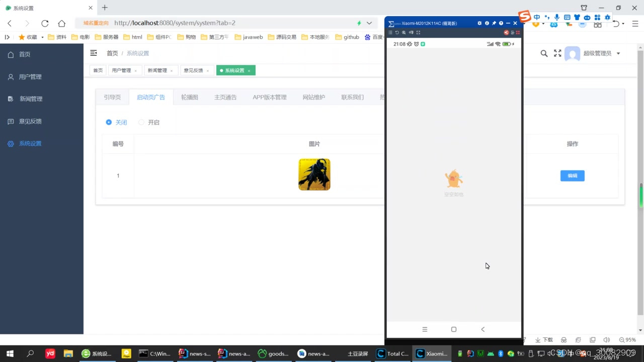Click the 系统设置 breadcrumb link
Viewport: 644px width, 362px height.
click(x=138, y=53)
